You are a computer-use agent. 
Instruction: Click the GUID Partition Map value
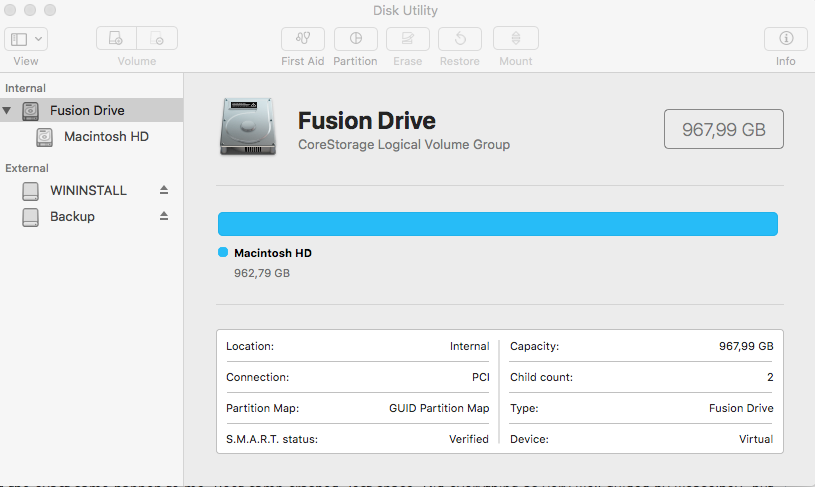coord(439,409)
